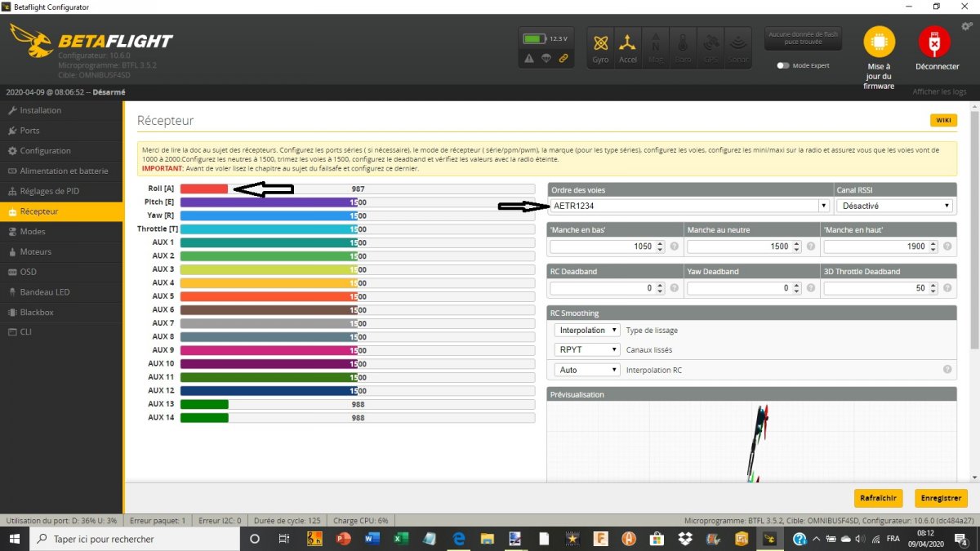Click the firmware update chip icon
The width and height of the screenshot is (980, 551).
pos(879,42)
